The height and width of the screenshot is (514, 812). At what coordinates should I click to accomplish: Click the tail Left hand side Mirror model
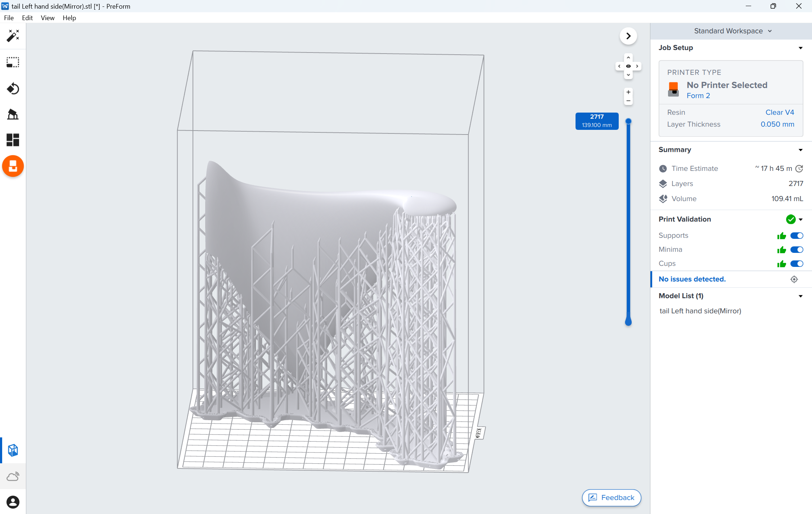pos(701,310)
